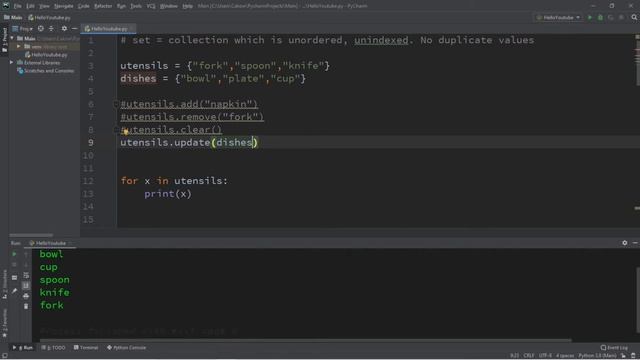Open the TODO tool window tab

53,348
